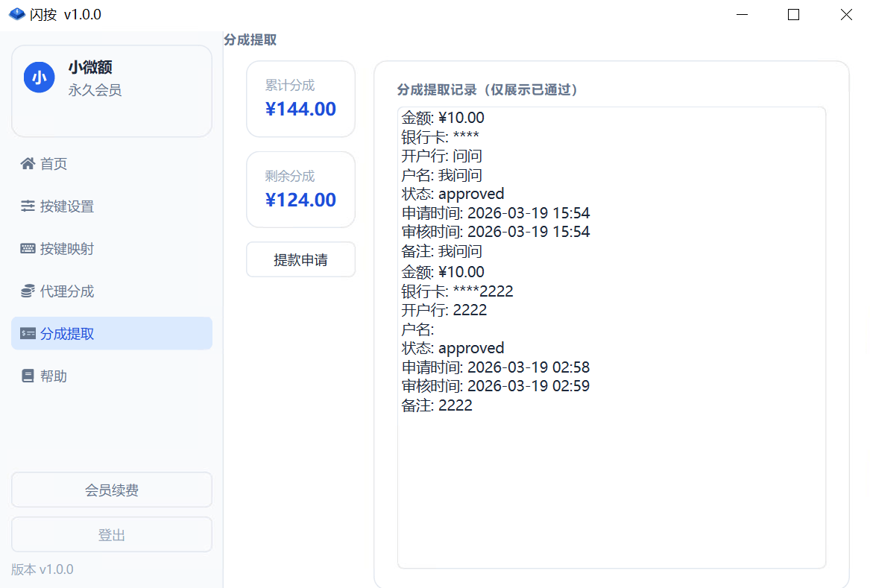
Task: Click the keyboard icon for 按键映射
Action: (28, 249)
